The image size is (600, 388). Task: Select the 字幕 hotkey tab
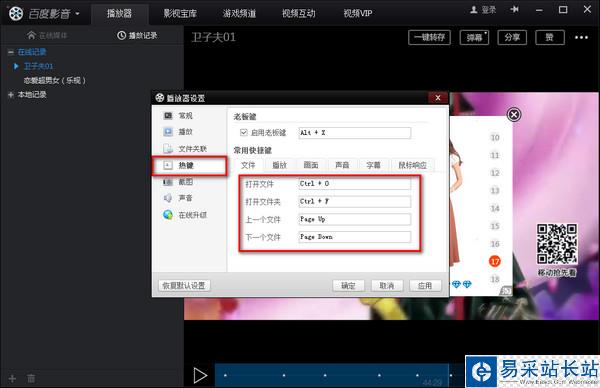pos(373,165)
